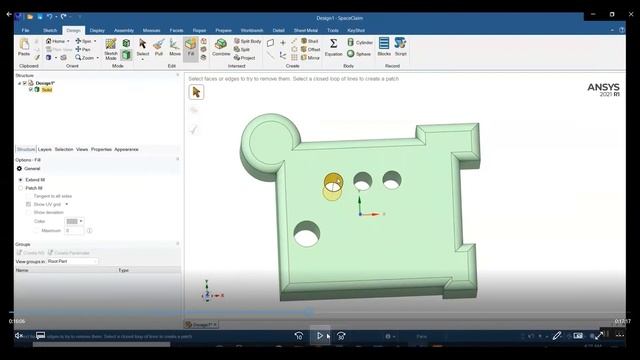Open the Show UV grid dropdown arrow
Viewport: 640px width, 360px height.
67,204
